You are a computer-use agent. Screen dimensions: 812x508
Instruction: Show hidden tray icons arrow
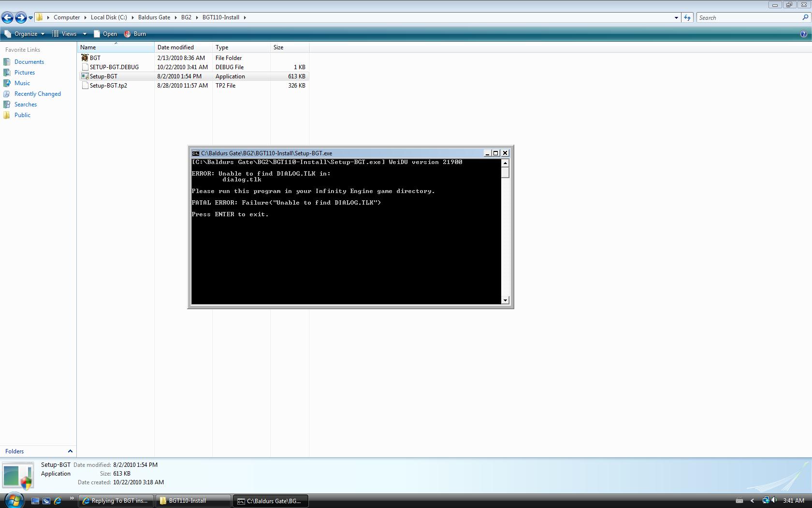pyautogui.click(x=752, y=501)
